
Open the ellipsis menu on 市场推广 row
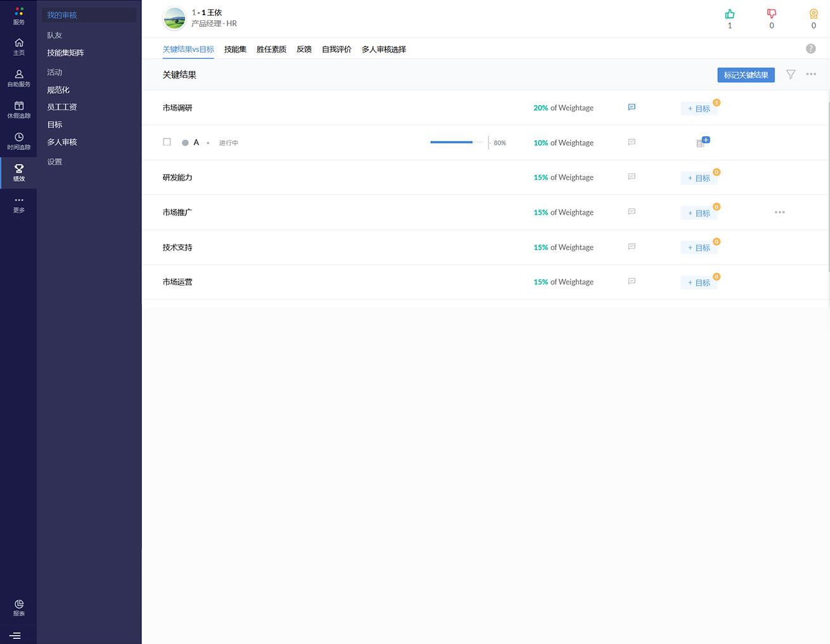pyautogui.click(x=779, y=213)
